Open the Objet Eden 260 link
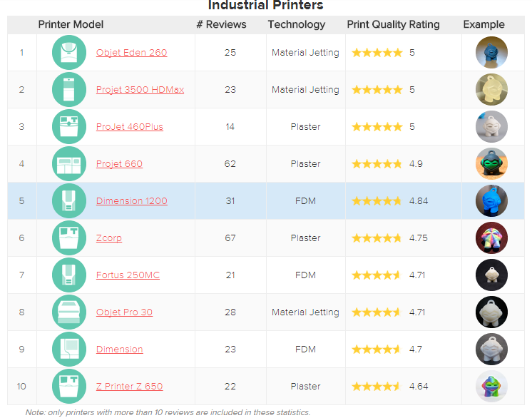 [x=132, y=53]
